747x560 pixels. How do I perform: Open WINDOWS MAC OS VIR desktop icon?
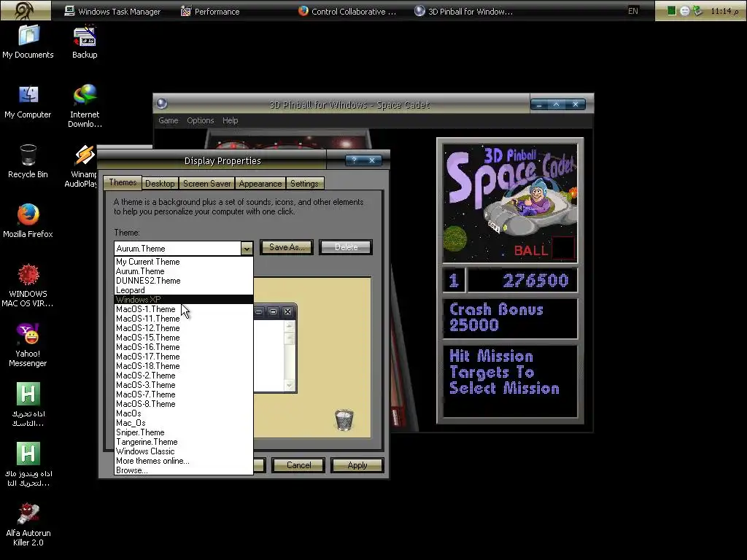tap(28, 285)
